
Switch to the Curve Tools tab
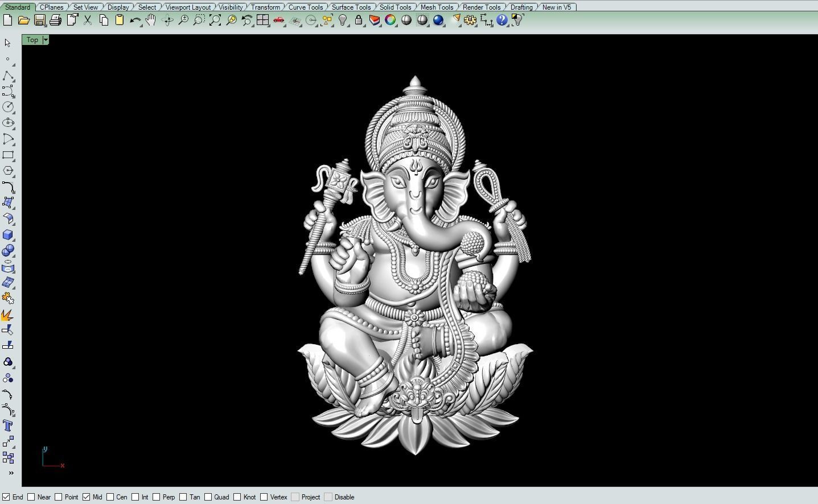(x=306, y=7)
